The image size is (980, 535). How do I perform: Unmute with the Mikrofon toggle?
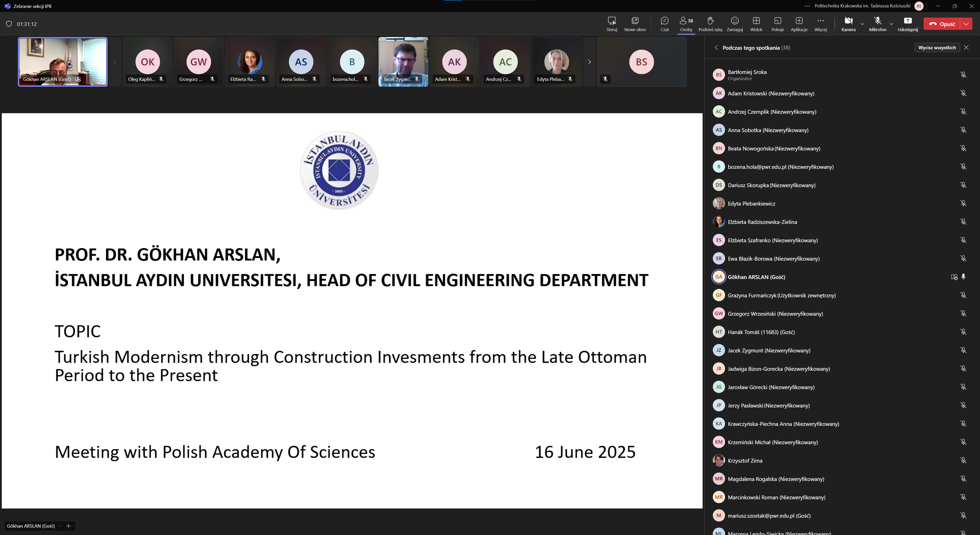coord(877,23)
